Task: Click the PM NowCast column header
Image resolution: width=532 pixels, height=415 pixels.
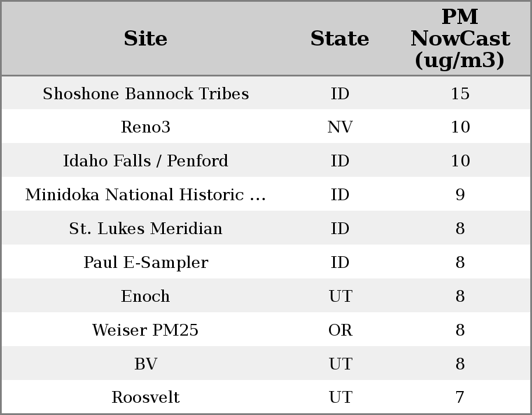Action: [x=460, y=39]
